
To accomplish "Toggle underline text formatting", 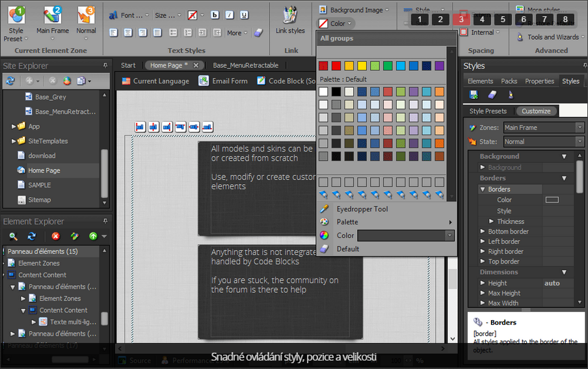I will tap(244, 15).
